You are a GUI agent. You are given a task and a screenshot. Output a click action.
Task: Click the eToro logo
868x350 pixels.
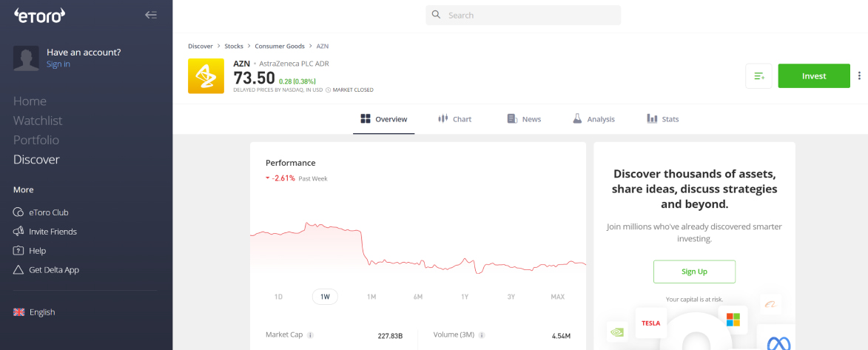[x=39, y=16]
